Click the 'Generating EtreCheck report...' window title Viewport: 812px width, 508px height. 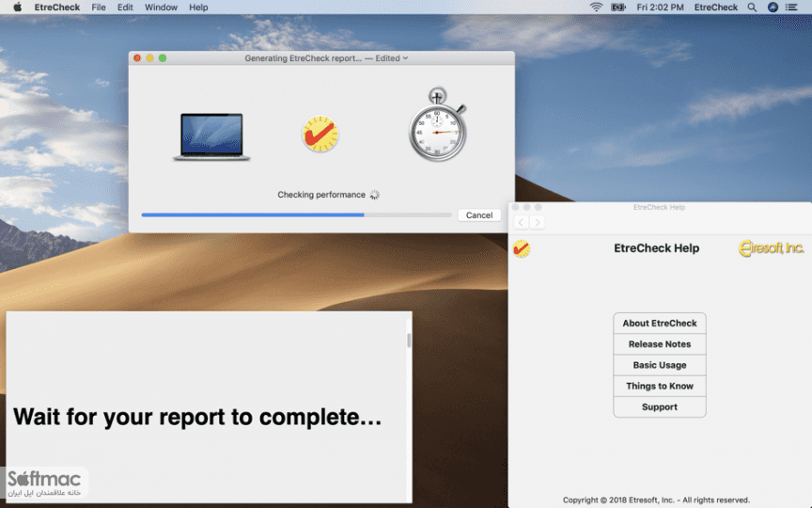tap(303, 58)
